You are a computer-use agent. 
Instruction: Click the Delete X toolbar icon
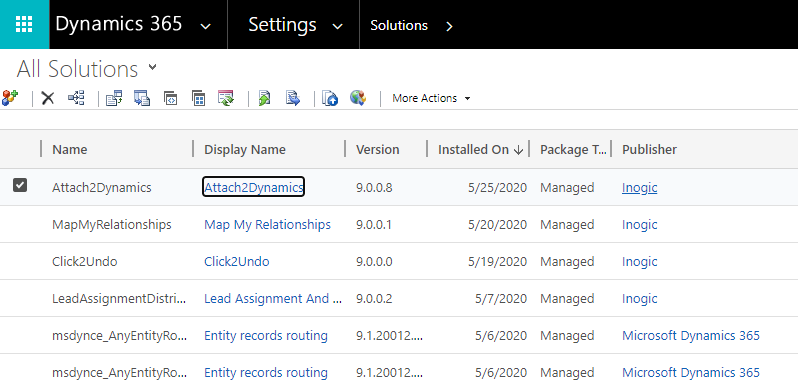[47, 98]
